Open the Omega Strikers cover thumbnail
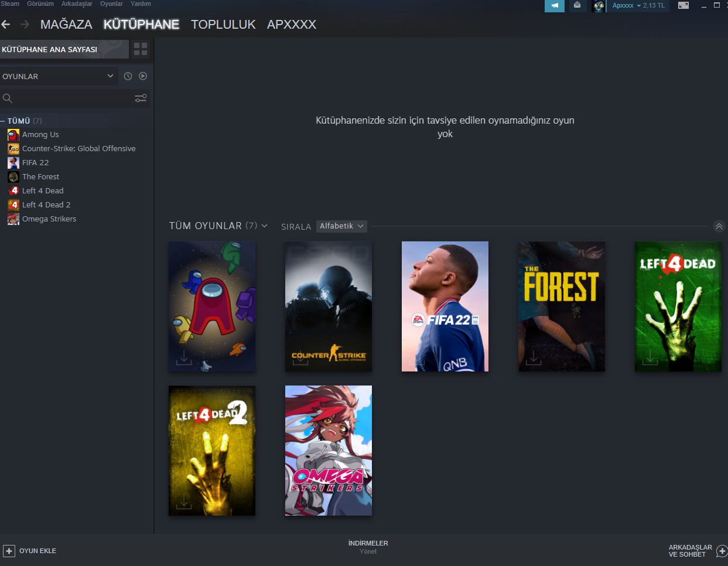 point(329,451)
